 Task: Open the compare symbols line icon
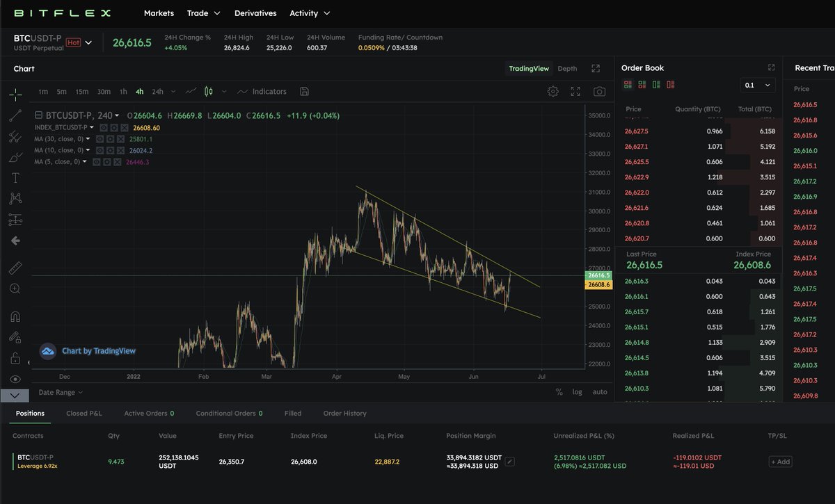coord(191,91)
